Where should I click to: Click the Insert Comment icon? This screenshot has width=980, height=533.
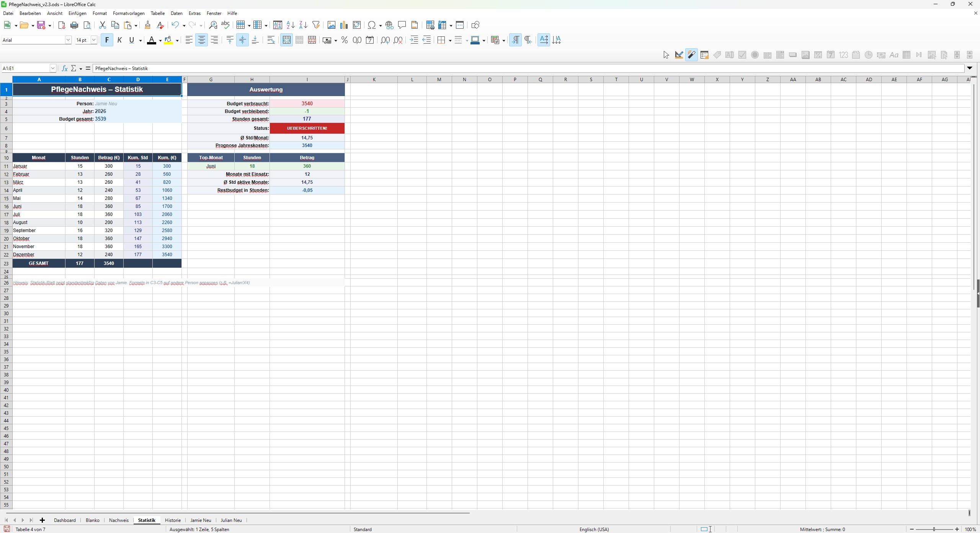point(402,25)
